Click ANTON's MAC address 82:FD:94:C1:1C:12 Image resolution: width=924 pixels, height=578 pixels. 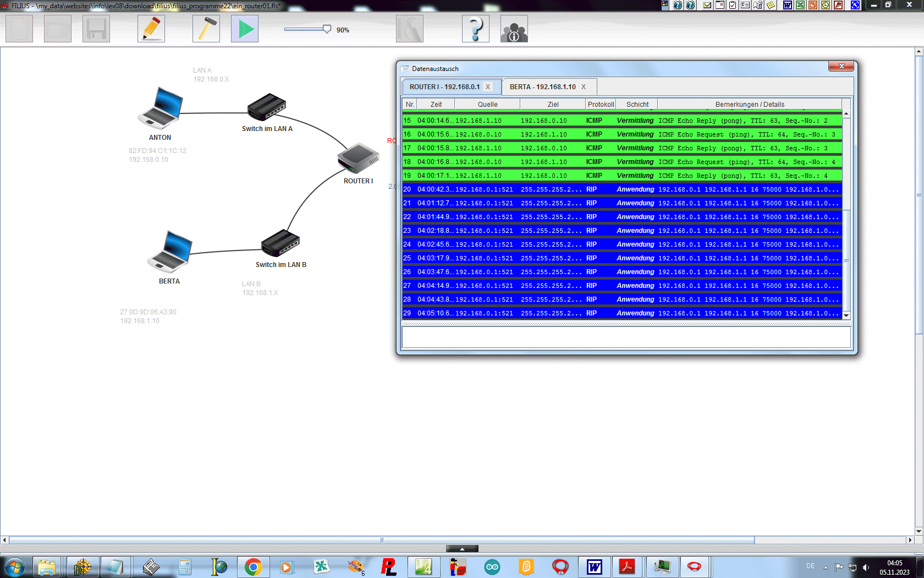pyautogui.click(x=158, y=151)
